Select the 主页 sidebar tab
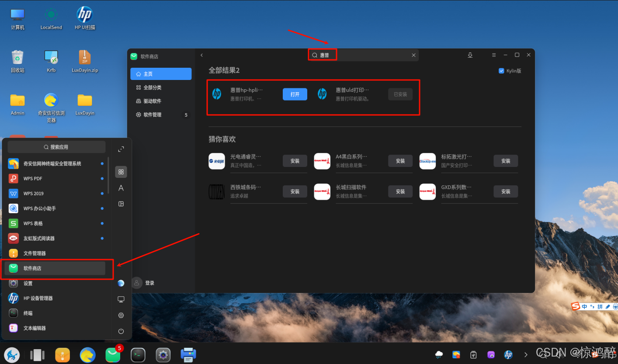The height and width of the screenshot is (364, 618). pos(161,74)
